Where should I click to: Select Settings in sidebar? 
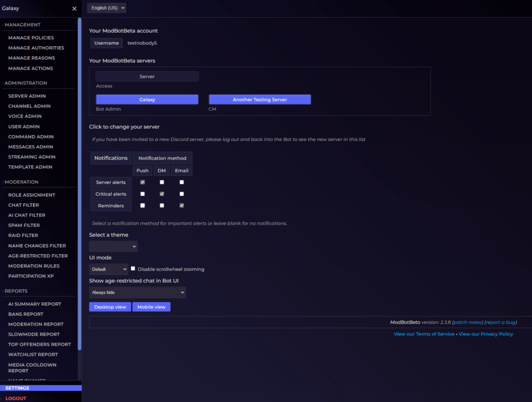[x=41, y=388]
